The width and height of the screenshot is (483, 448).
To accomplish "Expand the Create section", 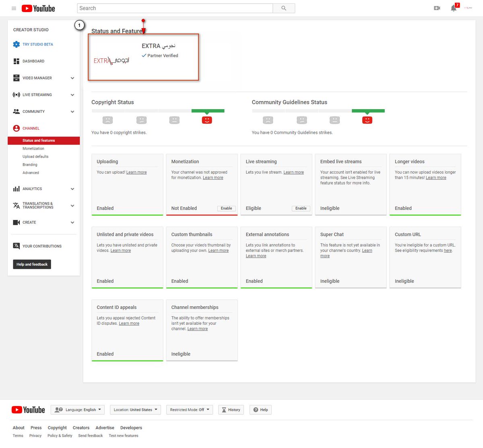I will [x=72, y=222].
